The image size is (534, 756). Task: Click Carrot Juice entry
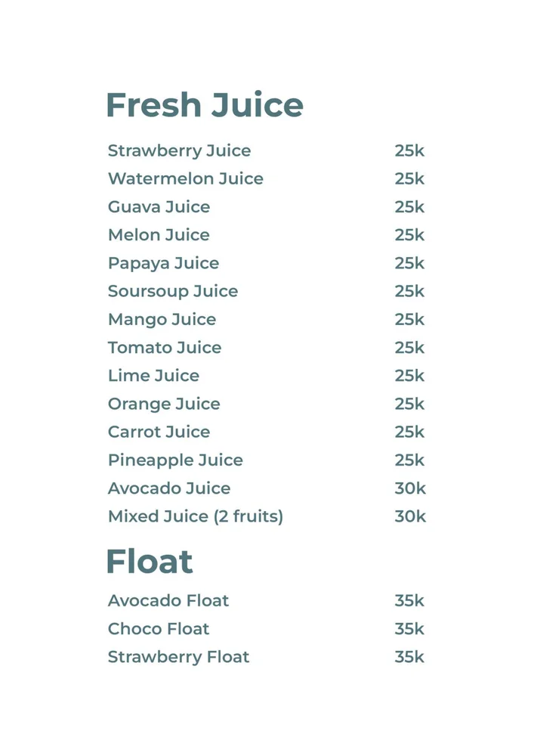tap(159, 432)
